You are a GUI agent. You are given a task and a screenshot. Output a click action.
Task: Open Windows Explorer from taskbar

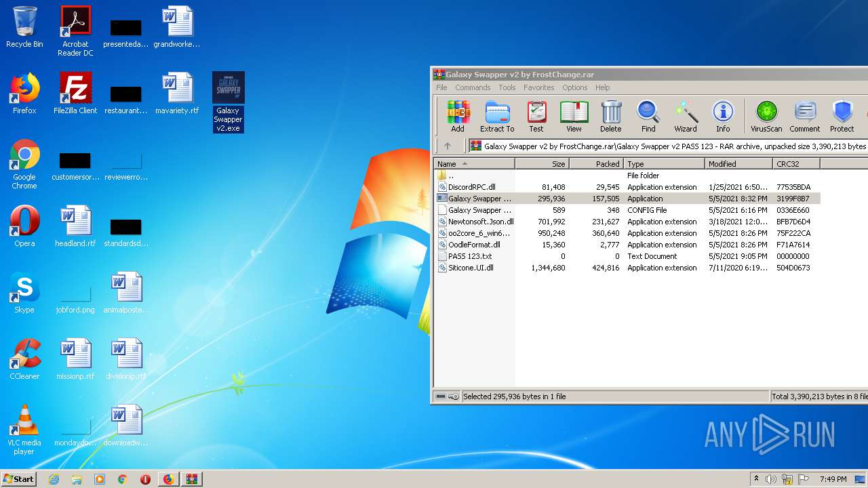pyautogui.click(x=77, y=479)
